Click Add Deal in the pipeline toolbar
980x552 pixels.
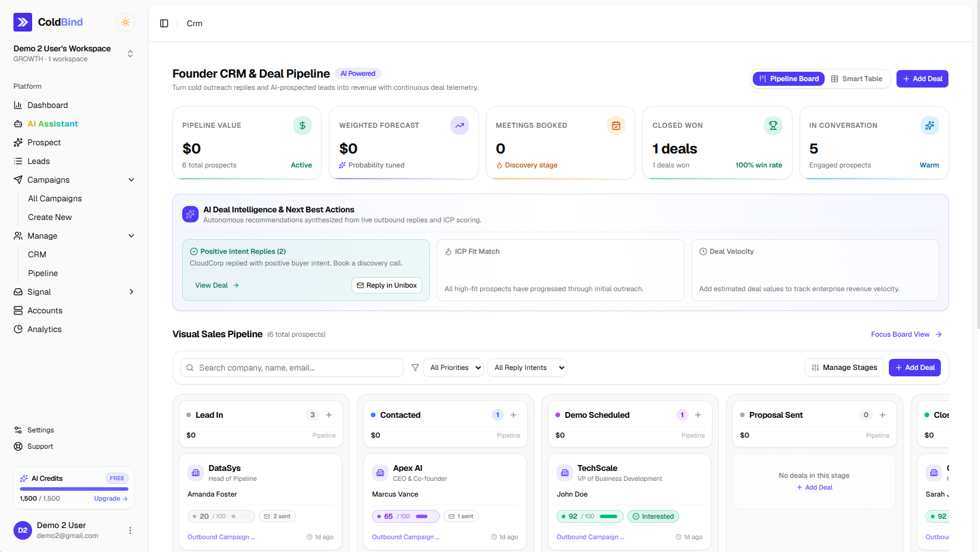(915, 368)
